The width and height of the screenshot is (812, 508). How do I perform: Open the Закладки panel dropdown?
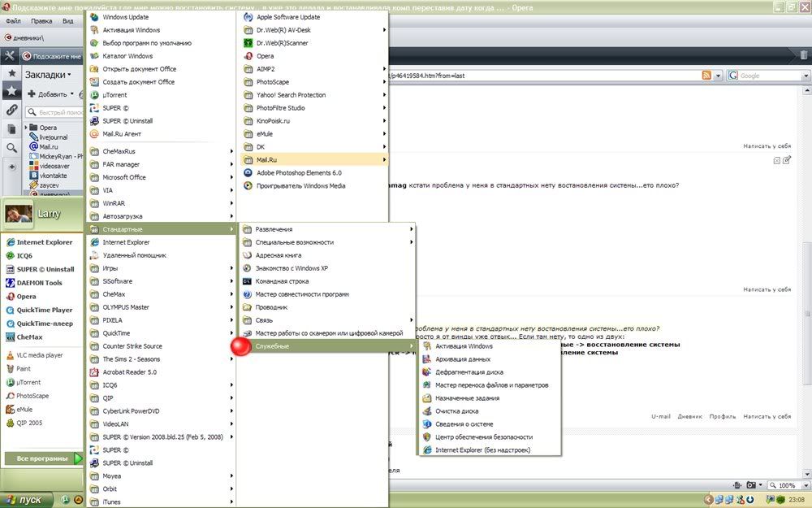click(x=47, y=75)
